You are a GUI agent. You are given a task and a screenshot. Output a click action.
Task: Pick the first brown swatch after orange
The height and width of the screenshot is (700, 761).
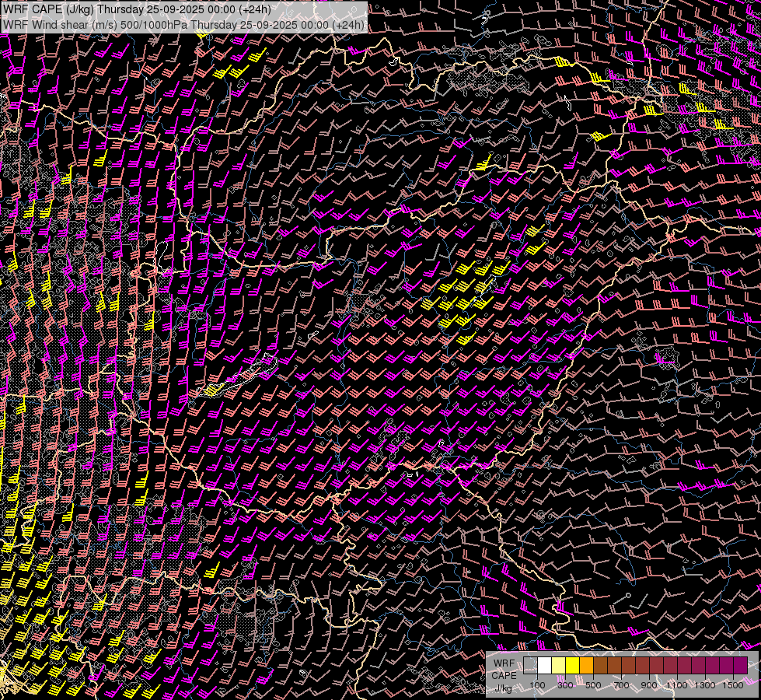click(600, 666)
